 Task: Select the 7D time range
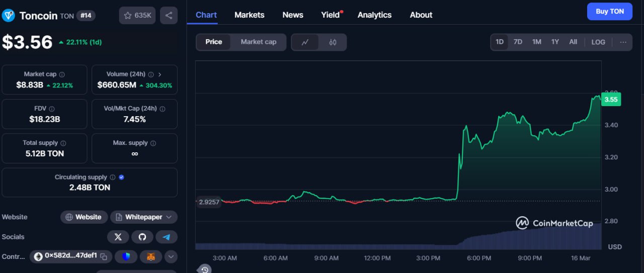518,42
